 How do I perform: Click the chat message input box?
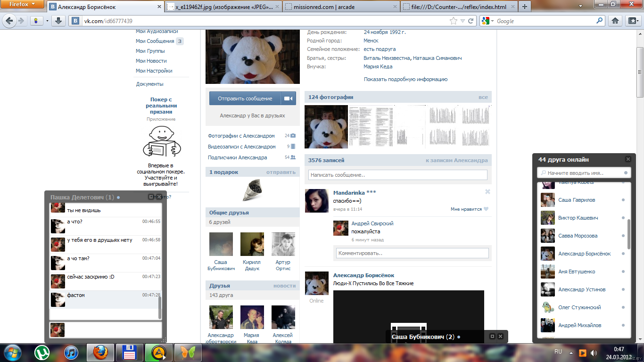(x=106, y=329)
